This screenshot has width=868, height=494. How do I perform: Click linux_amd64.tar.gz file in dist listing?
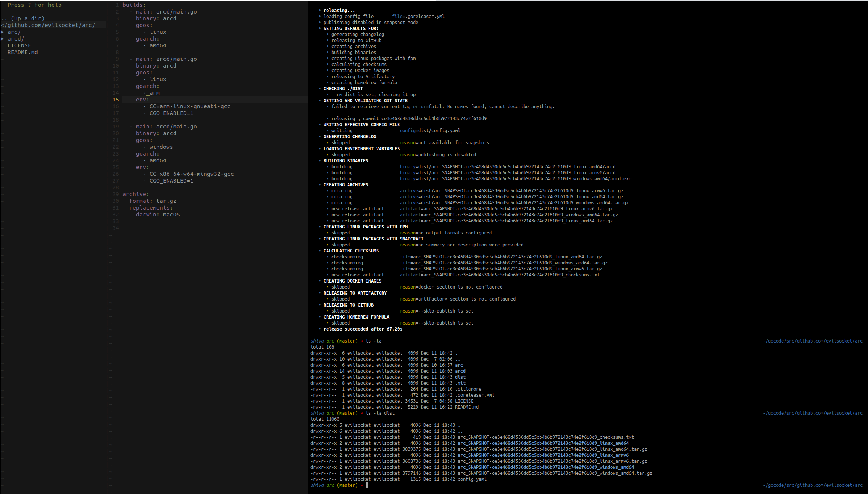pos(552,449)
